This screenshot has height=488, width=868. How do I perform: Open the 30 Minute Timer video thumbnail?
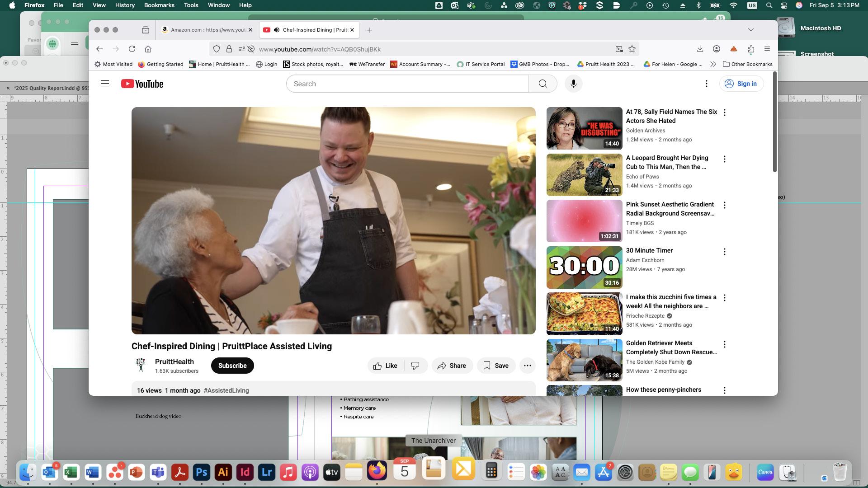tap(584, 267)
